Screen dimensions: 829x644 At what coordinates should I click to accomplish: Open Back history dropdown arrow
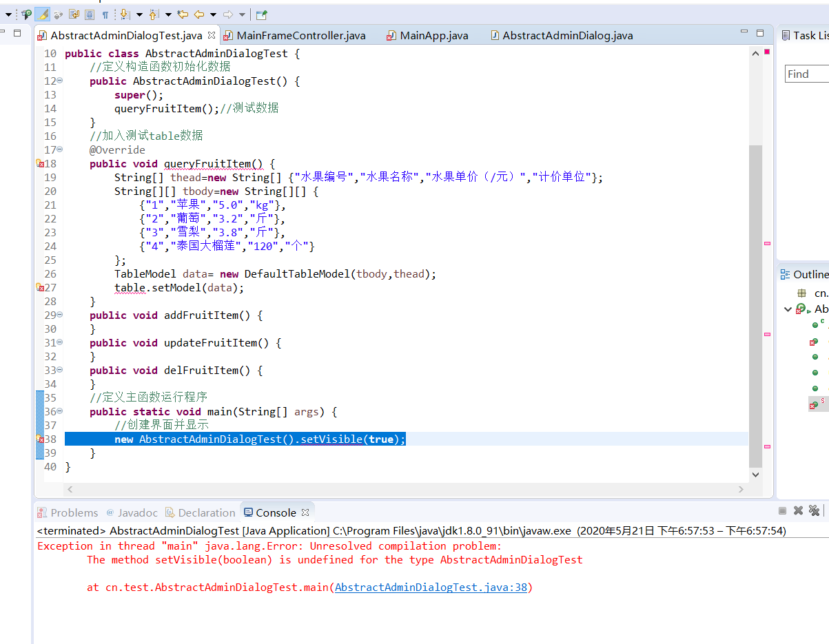213,14
